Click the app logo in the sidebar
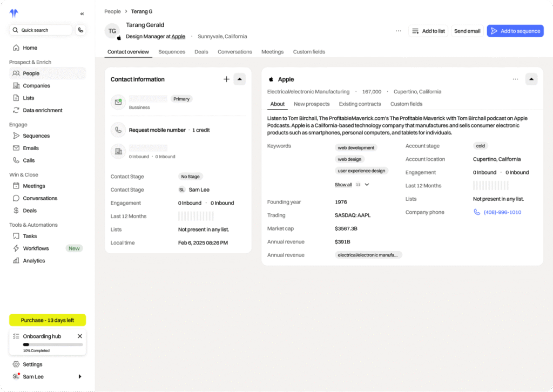This screenshot has height=392, width=553. pos(14,13)
